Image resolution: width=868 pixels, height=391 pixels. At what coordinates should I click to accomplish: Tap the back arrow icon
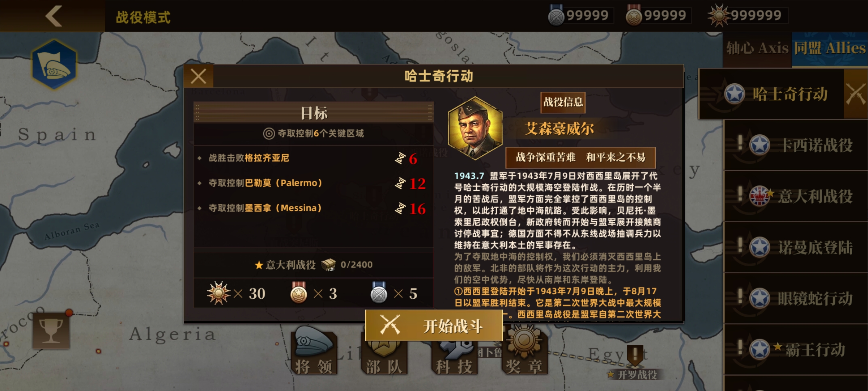54,16
